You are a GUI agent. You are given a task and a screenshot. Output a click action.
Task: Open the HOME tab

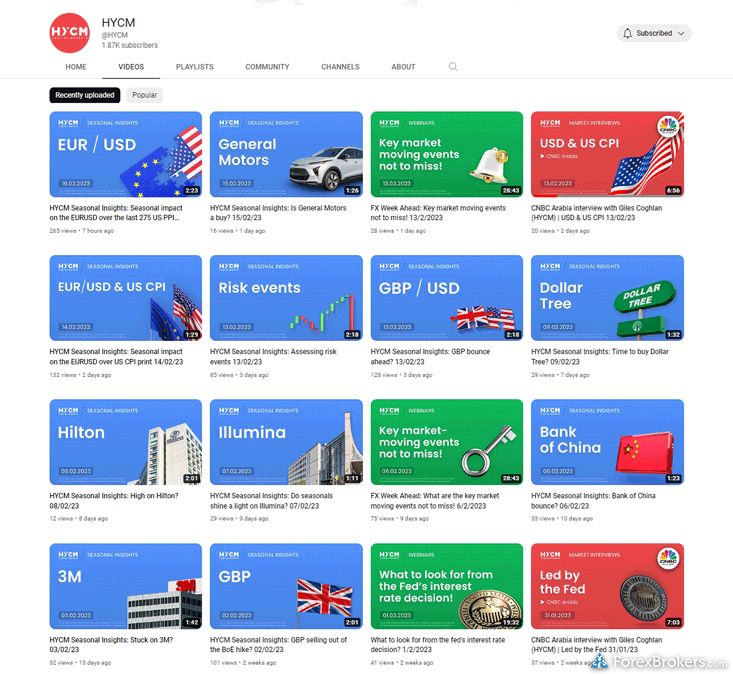click(76, 67)
